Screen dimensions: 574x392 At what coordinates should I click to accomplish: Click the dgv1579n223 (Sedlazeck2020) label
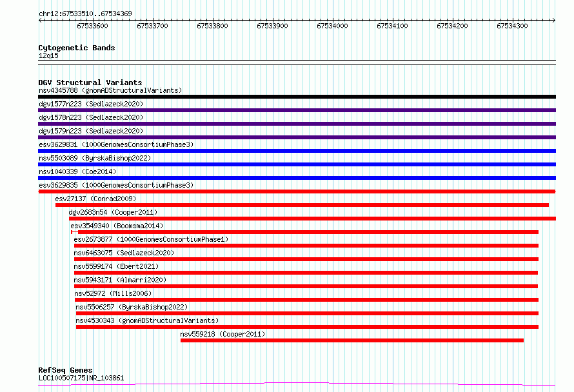91,131
